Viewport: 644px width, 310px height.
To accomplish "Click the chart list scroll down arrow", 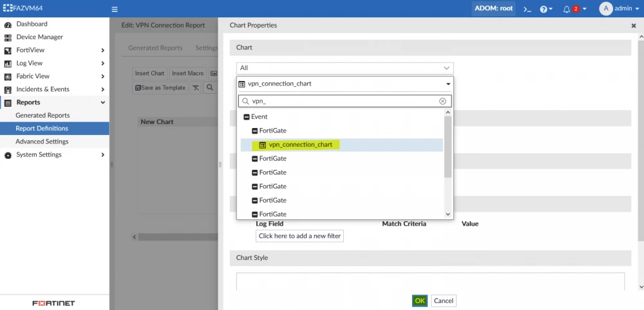I will pos(448,214).
